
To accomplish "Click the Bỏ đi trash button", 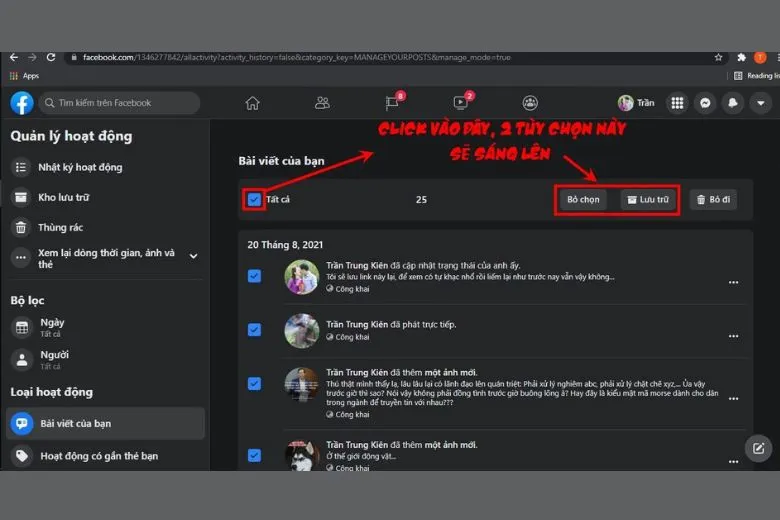I will (713, 200).
